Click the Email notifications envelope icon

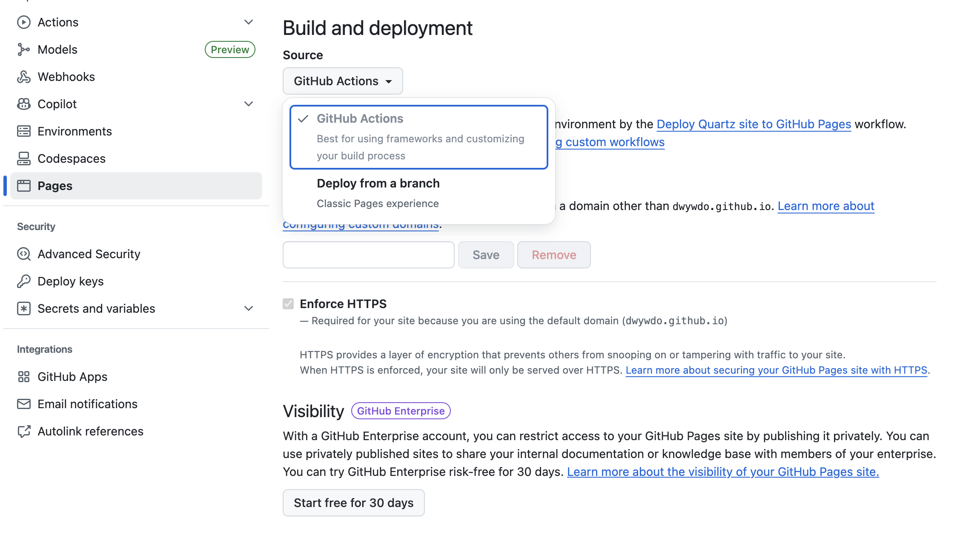coord(24,404)
